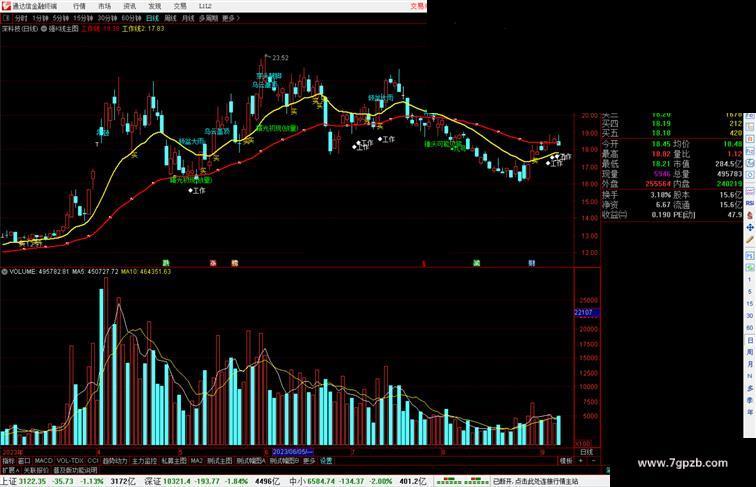Screen dimensions: 756x487
Task: Select sidebar 季 quarterly button
Action: point(750,400)
